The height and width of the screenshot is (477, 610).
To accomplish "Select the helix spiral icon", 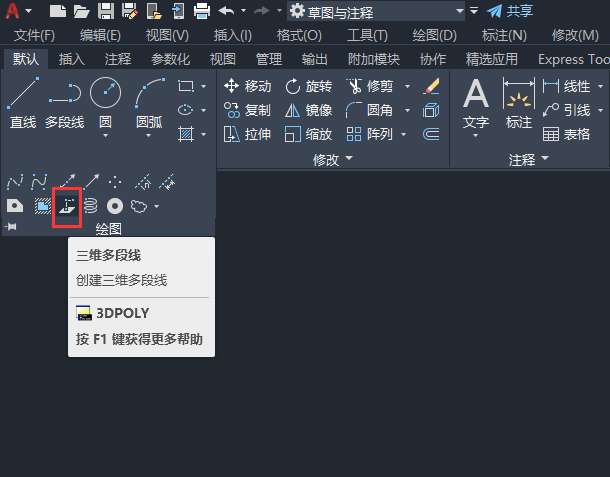I will (90, 206).
